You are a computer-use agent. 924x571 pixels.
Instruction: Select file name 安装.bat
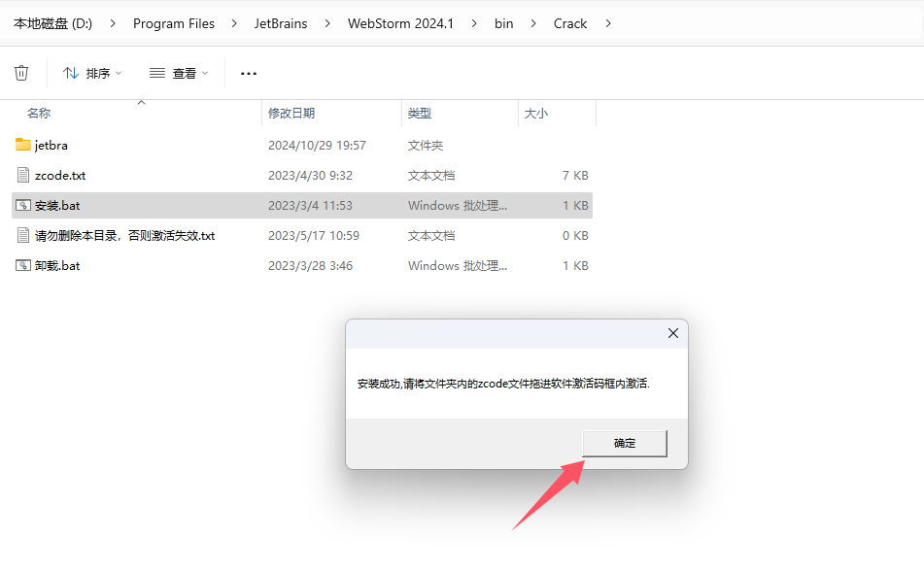(57, 205)
